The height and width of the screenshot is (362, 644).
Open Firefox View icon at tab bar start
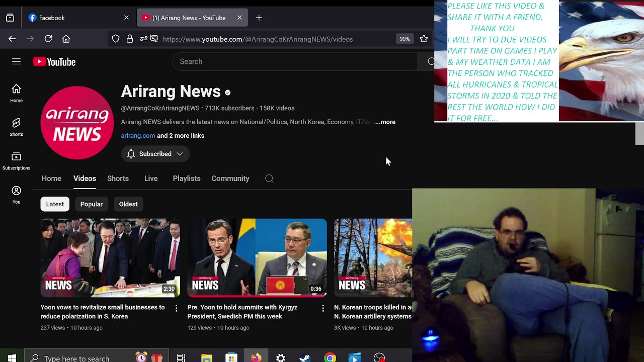[x=10, y=18]
